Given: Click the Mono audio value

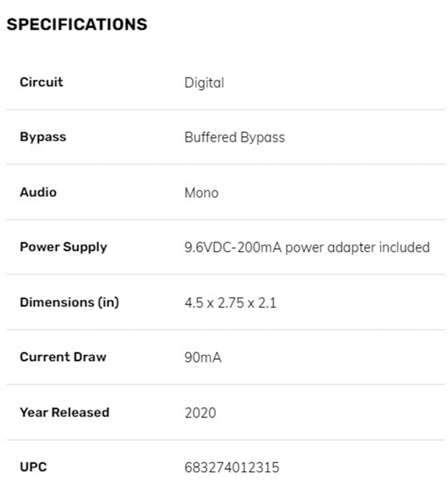Looking at the screenshot, I should tap(201, 193).
